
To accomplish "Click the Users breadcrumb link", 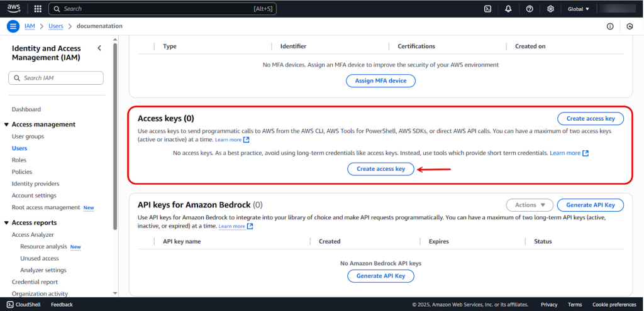I will click(x=55, y=26).
